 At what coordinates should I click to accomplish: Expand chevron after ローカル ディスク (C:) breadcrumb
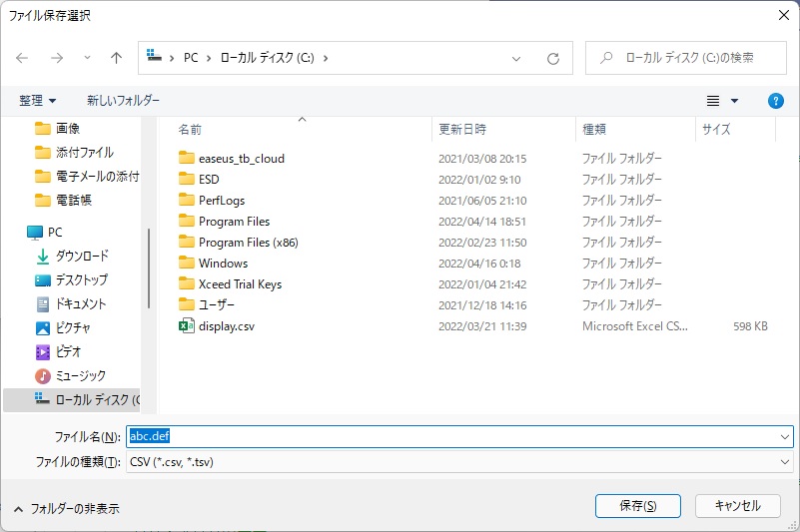pos(326,58)
